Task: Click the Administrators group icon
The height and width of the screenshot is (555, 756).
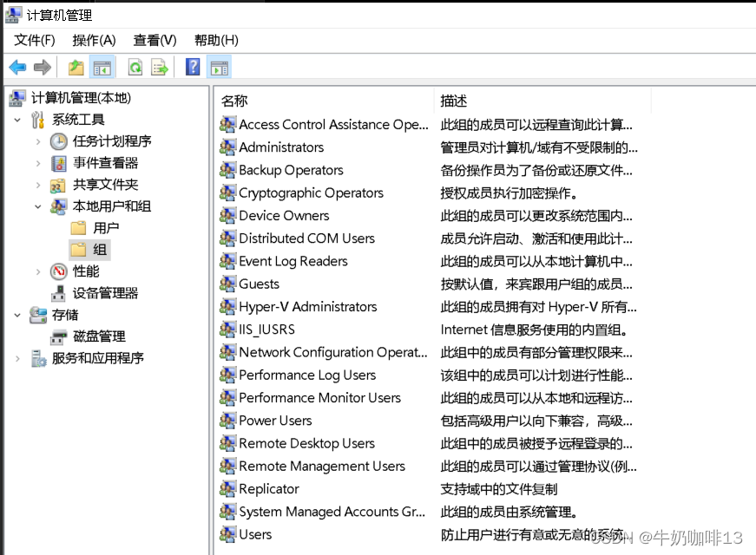Action: click(x=227, y=147)
